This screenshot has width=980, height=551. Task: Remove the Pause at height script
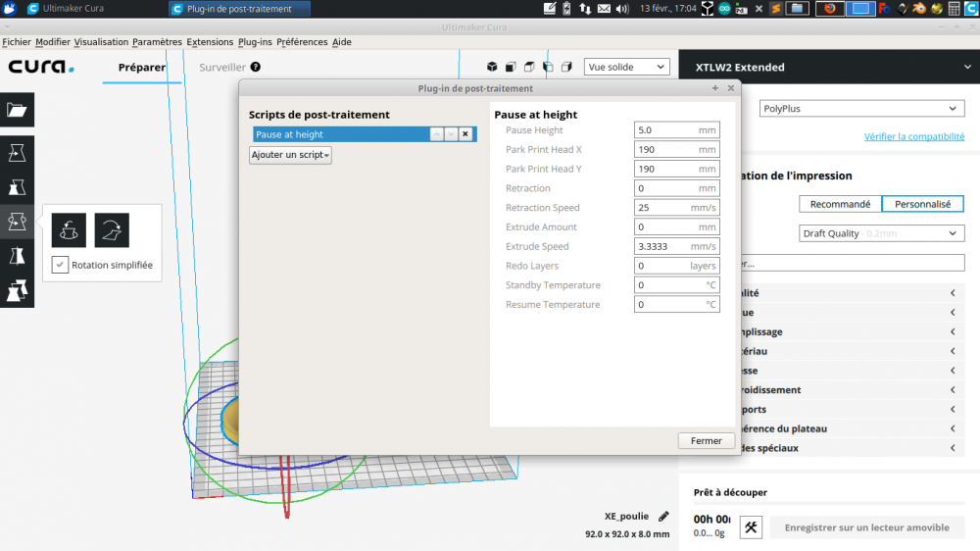tap(465, 134)
